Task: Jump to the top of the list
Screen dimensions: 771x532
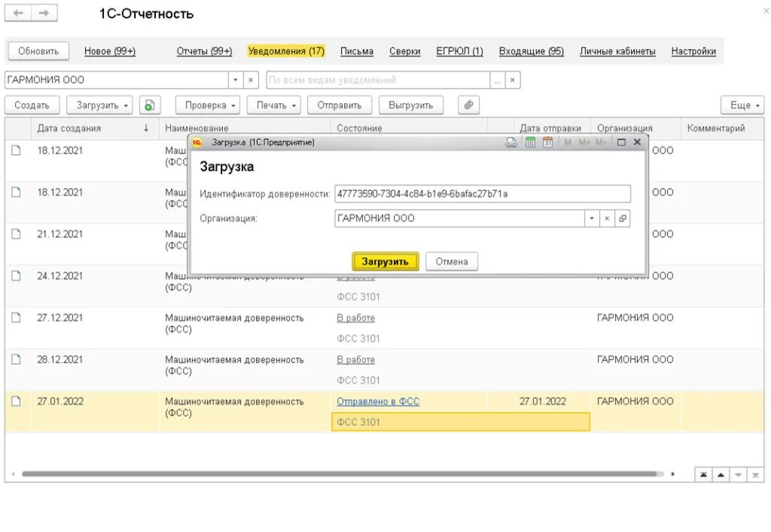Action: (704, 475)
